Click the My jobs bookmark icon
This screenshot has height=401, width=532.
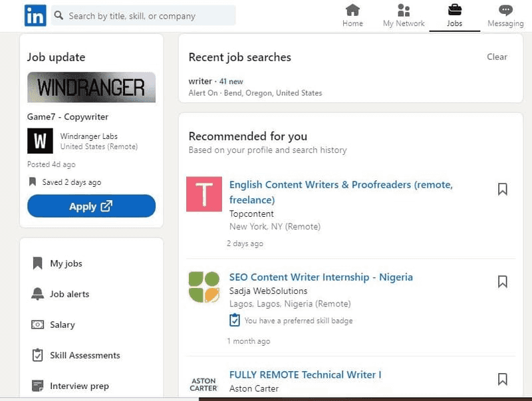click(x=37, y=263)
